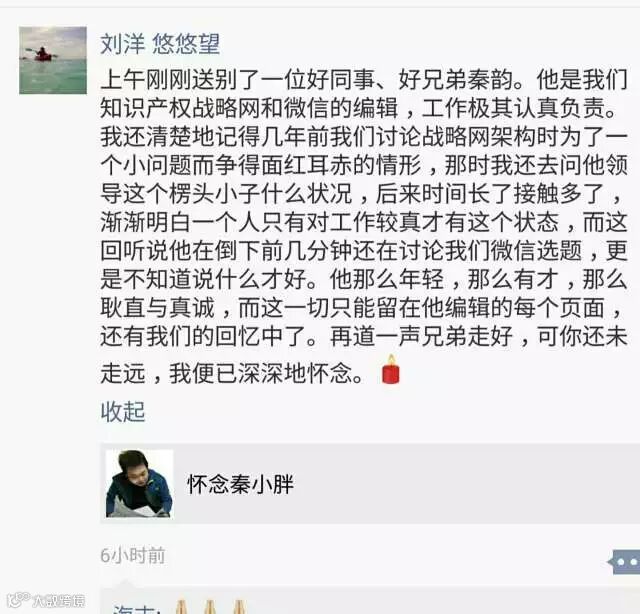Click the post line beginning 耿直与真诚
This screenshot has height=614, width=640.
[x=361, y=308]
